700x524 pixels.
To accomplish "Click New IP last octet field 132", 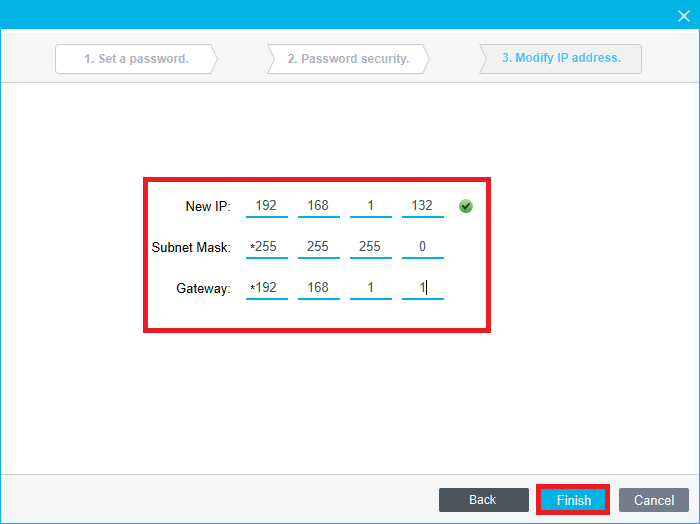I will pos(423,206).
